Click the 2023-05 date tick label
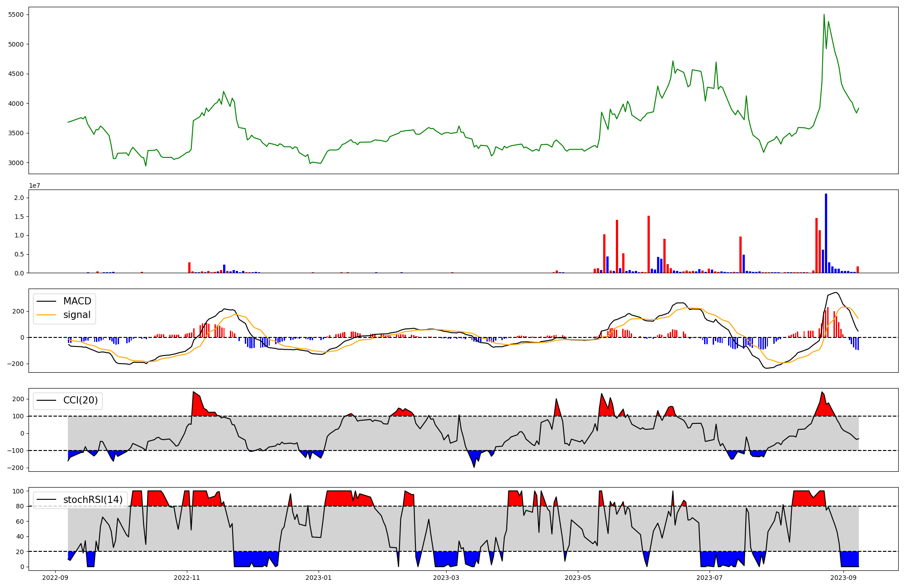The image size is (905, 588). [578, 578]
